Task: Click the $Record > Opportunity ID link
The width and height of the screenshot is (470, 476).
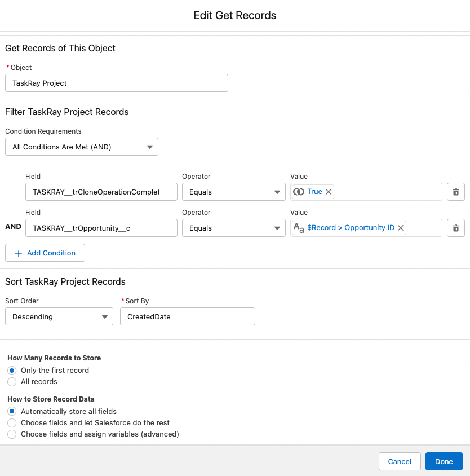Action: pyautogui.click(x=351, y=228)
